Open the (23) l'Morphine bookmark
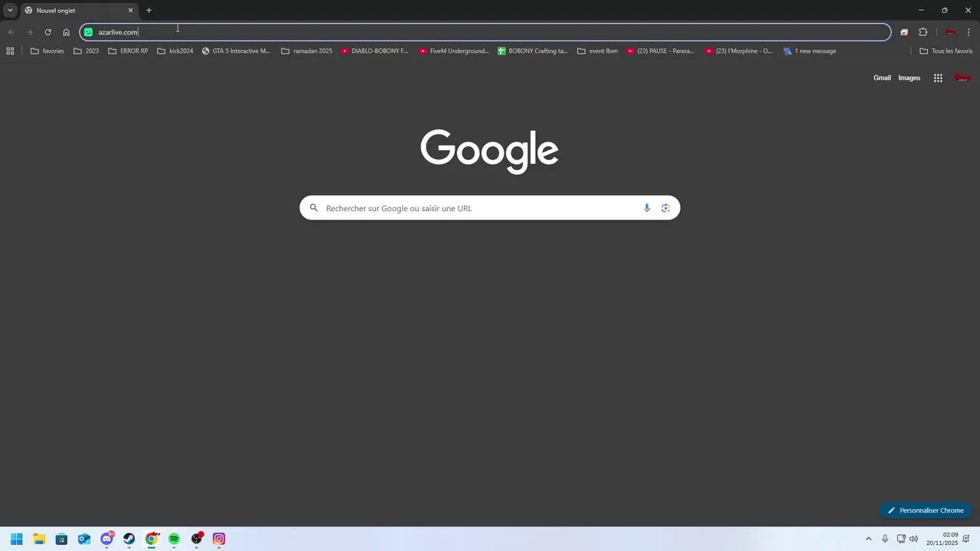The image size is (980, 551). 739,51
